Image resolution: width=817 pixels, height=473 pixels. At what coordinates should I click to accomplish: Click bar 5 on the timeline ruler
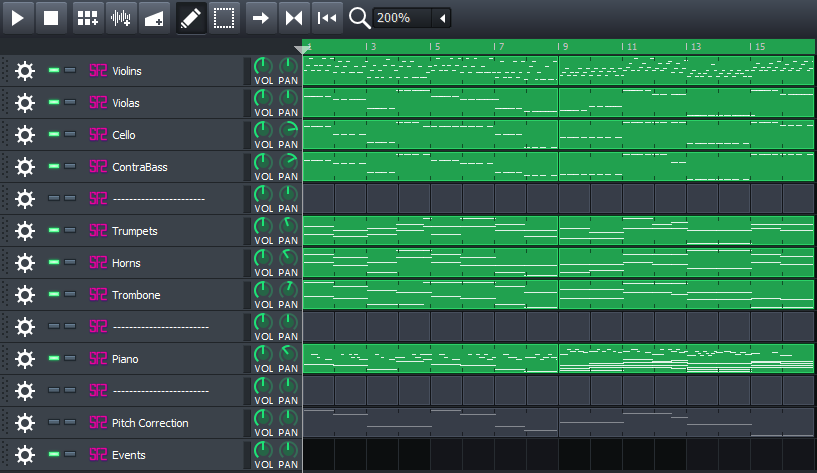(435, 46)
